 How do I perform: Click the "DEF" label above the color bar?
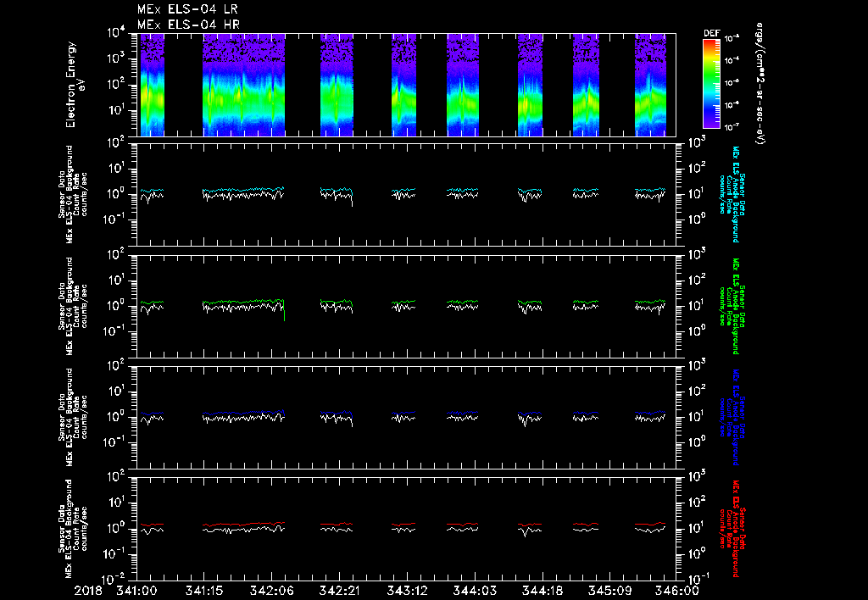[x=711, y=33]
